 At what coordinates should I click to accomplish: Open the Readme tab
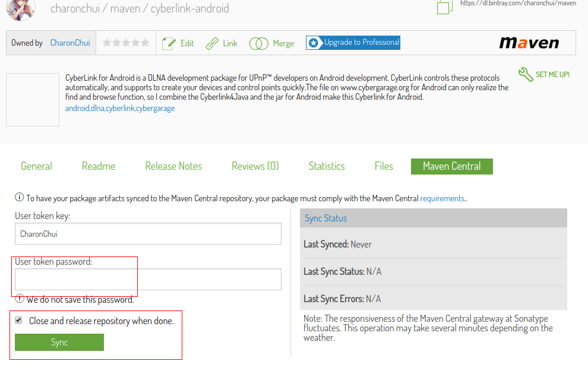(99, 166)
